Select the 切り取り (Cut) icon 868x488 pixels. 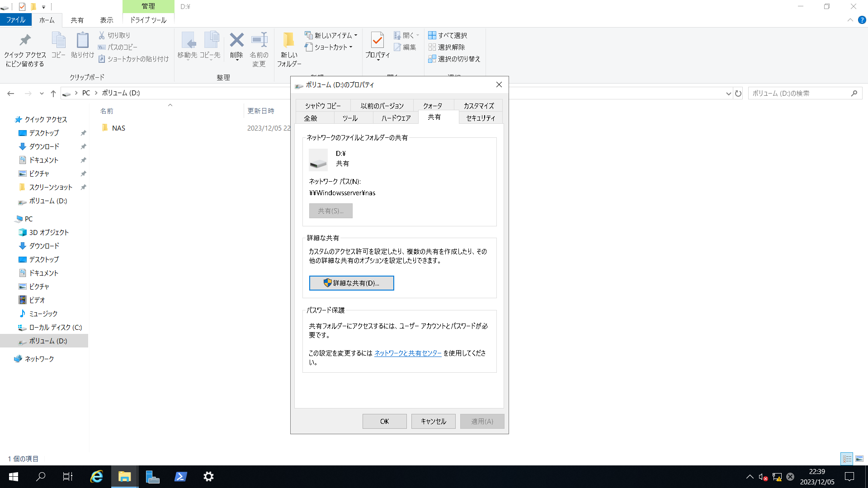[102, 35]
